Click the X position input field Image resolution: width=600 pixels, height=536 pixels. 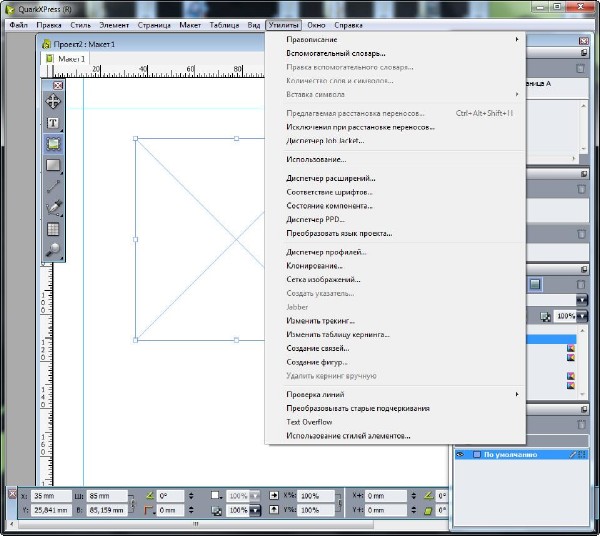[51, 495]
